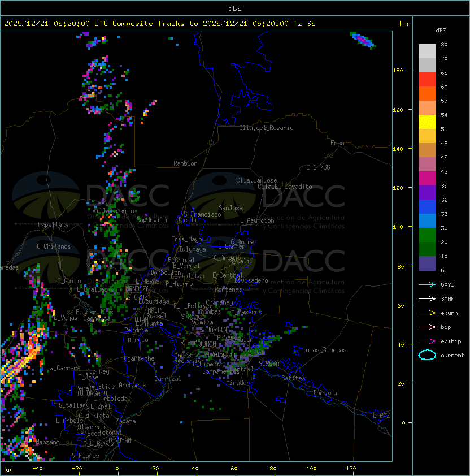Click the 'TUNUYAN' place label
470x476 pixels.
pyautogui.click(x=120, y=440)
